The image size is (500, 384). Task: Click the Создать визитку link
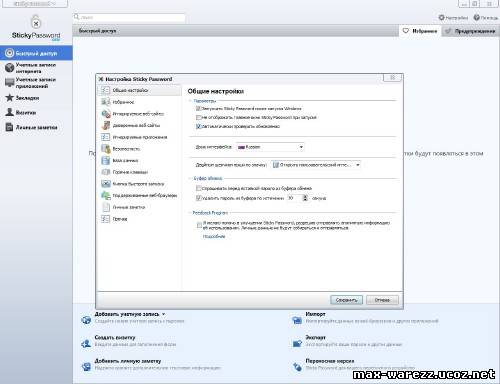coord(115,337)
